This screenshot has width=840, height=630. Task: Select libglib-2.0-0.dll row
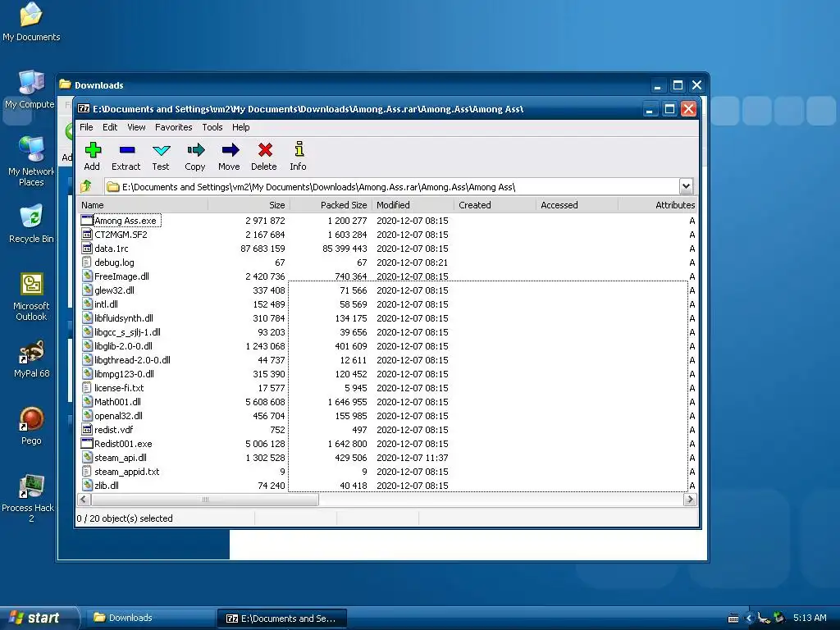[388, 345]
